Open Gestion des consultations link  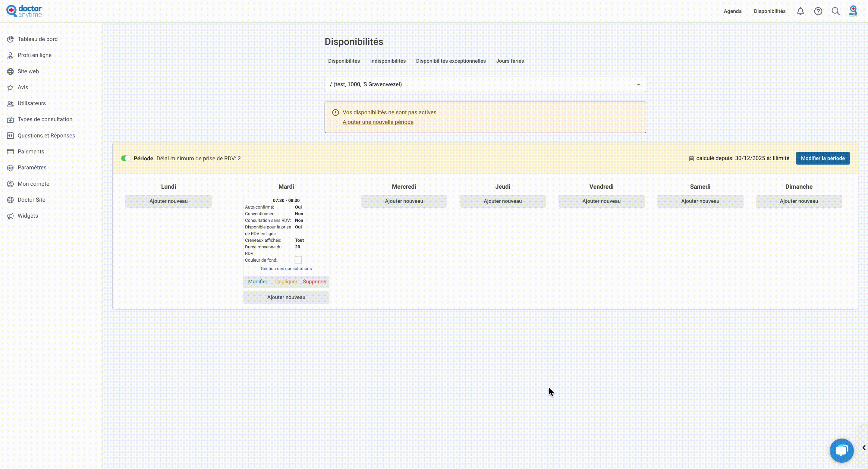(286, 269)
